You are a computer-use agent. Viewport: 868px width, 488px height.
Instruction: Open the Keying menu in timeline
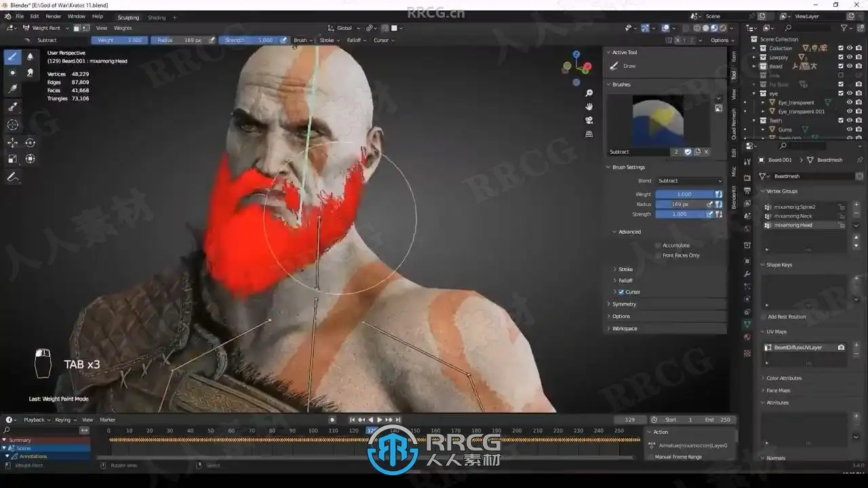point(65,420)
